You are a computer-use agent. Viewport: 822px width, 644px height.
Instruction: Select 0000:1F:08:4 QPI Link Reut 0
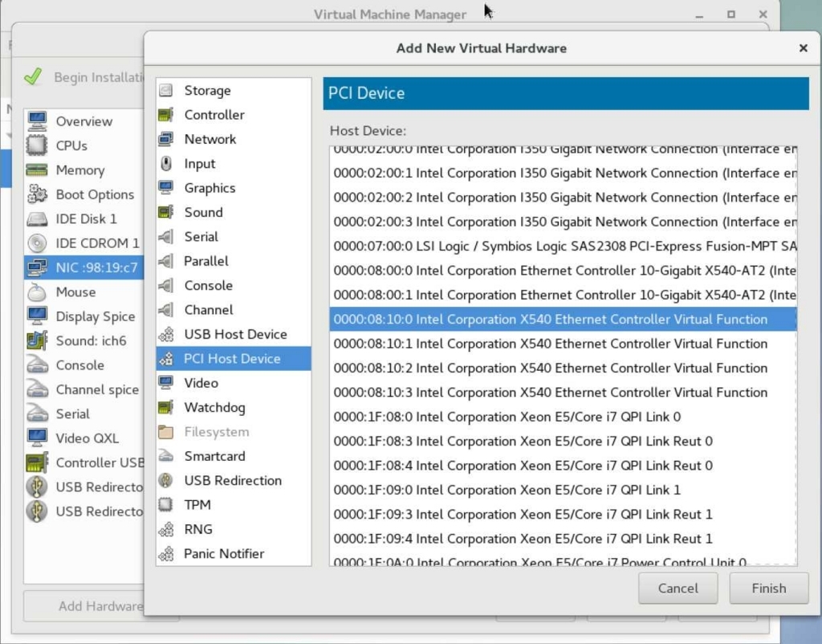563,466
